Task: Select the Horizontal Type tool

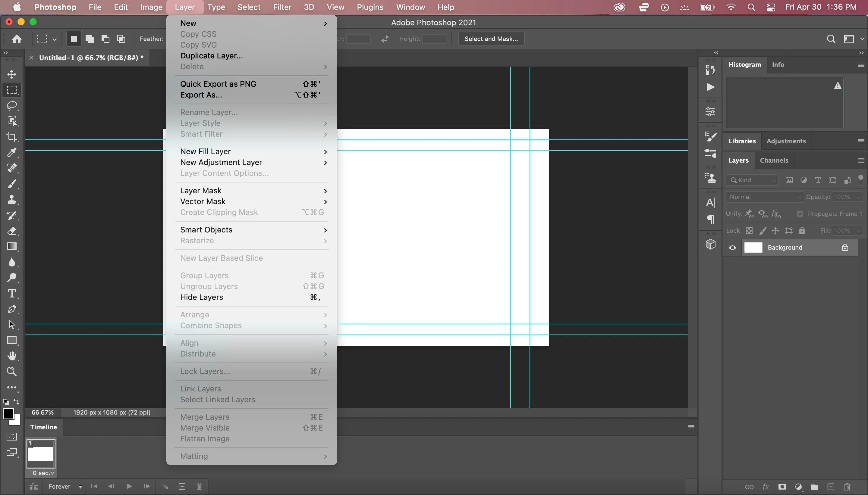Action: tap(12, 293)
